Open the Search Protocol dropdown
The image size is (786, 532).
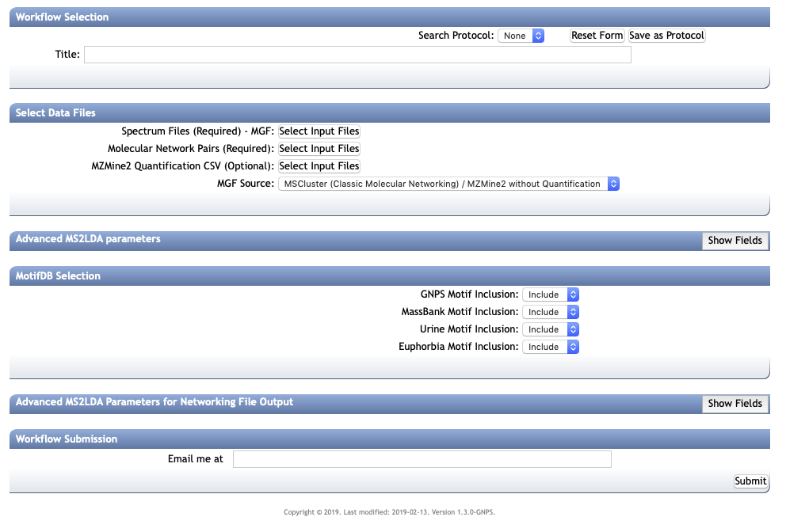(x=521, y=36)
